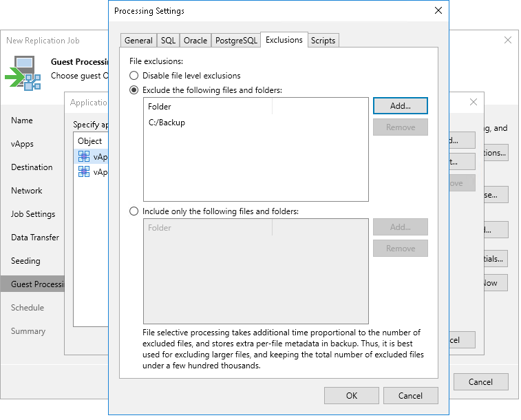Confirm Processing Settings with OK
This screenshot has width=521, height=420.
pyautogui.click(x=352, y=396)
